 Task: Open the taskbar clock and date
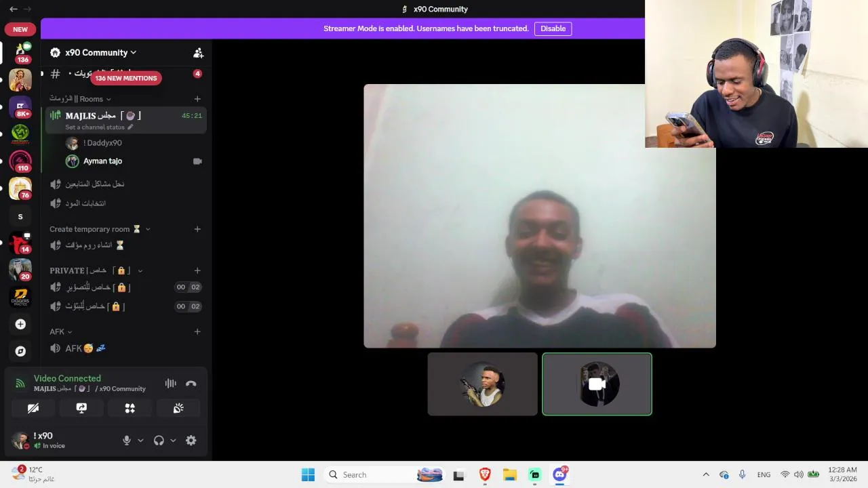pyautogui.click(x=842, y=474)
